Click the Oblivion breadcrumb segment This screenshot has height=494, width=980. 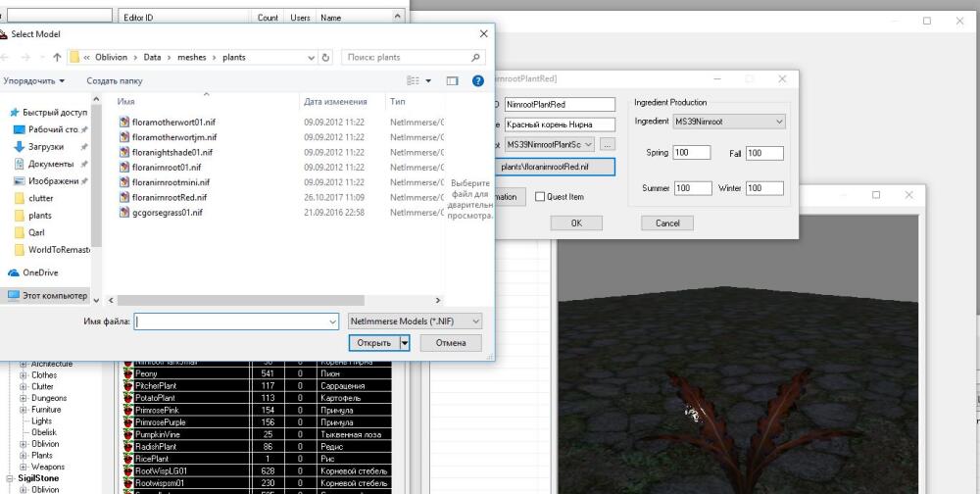point(111,57)
